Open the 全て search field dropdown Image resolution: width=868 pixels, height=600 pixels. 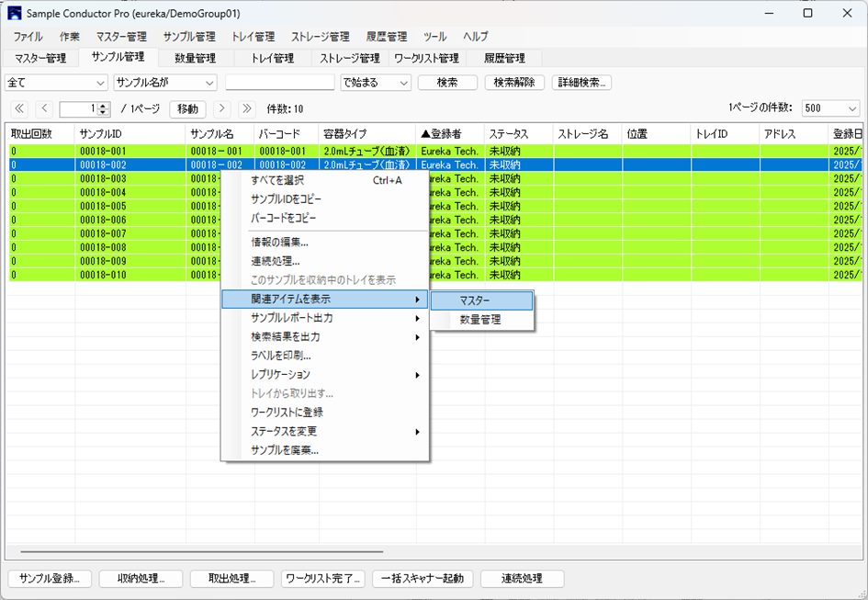[x=100, y=83]
